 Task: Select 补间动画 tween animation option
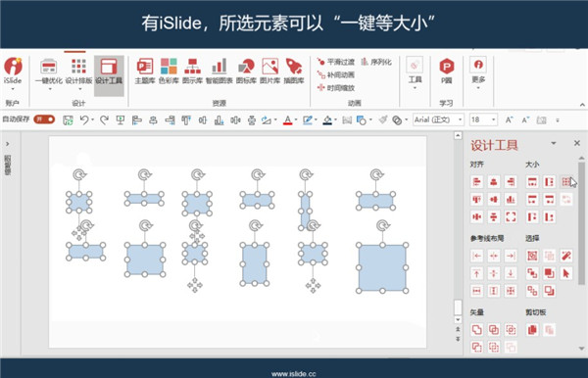[335, 75]
